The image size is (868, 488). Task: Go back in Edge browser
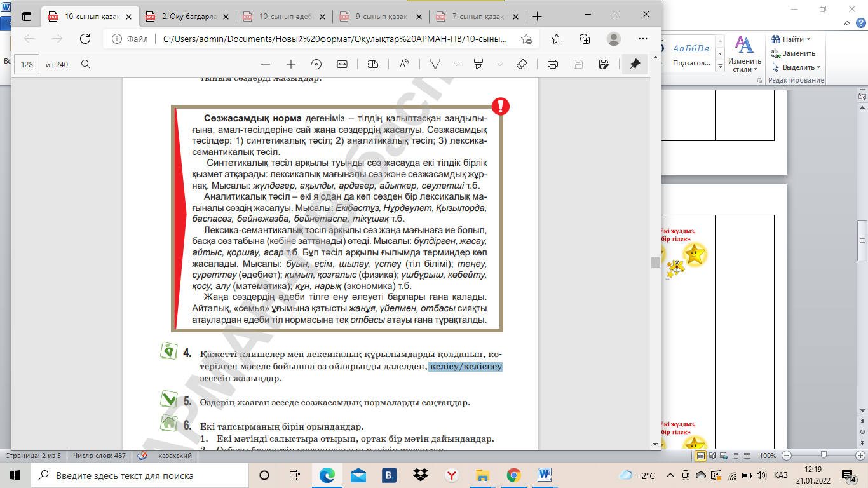29,39
